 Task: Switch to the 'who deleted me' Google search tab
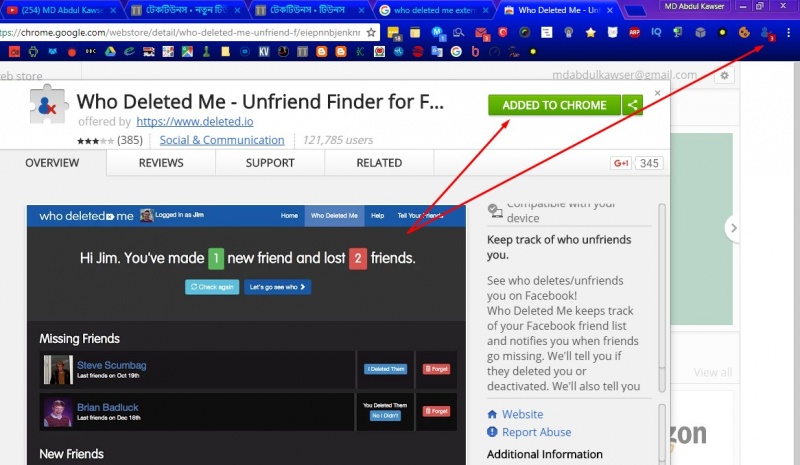pos(435,10)
